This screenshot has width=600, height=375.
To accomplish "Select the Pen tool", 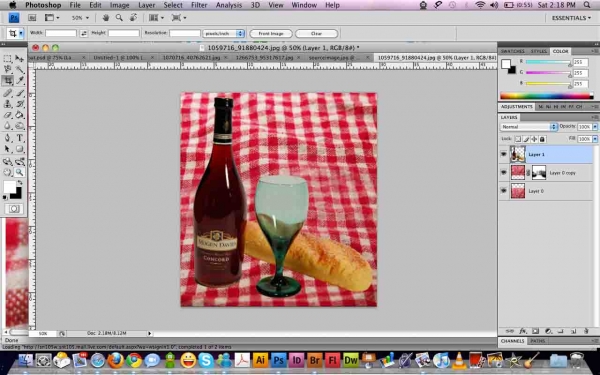I will pos(7,138).
